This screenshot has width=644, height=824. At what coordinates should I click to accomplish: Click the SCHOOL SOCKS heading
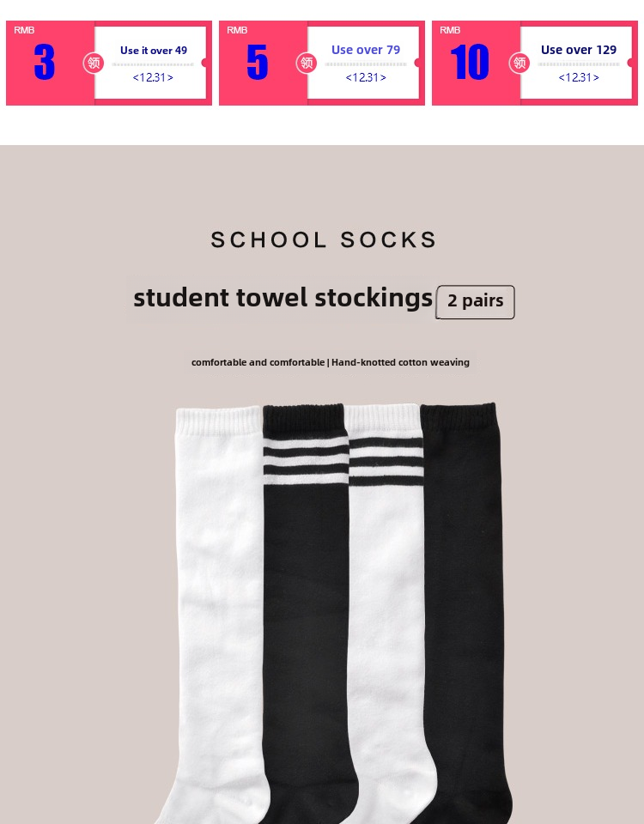click(x=324, y=240)
